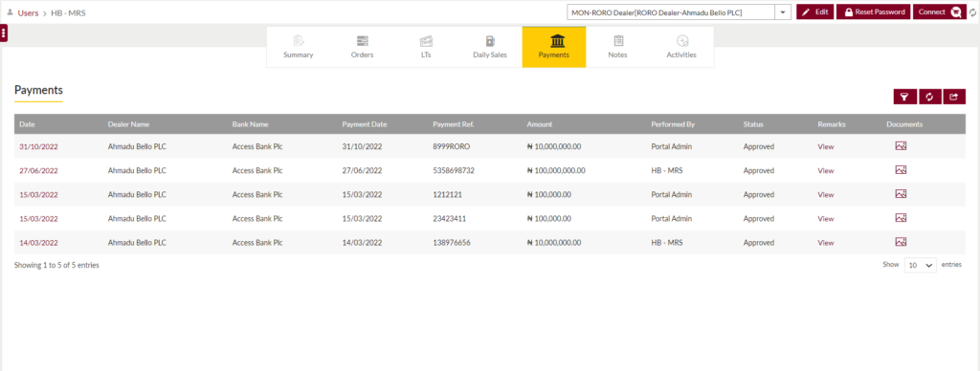View remarks for payment 23423411
Image resolution: width=980 pixels, height=371 pixels.
(x=826, y=219)
